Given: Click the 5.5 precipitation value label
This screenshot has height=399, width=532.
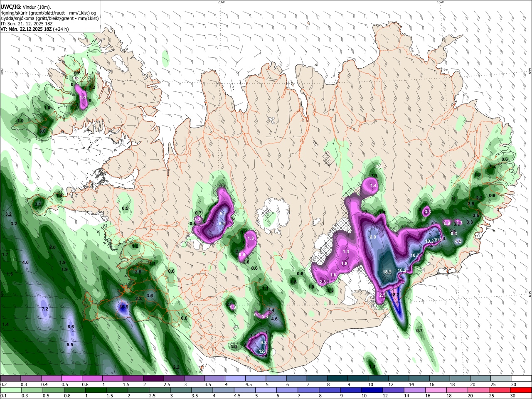Looking at the screenshot, I should [x=70, y=345].
